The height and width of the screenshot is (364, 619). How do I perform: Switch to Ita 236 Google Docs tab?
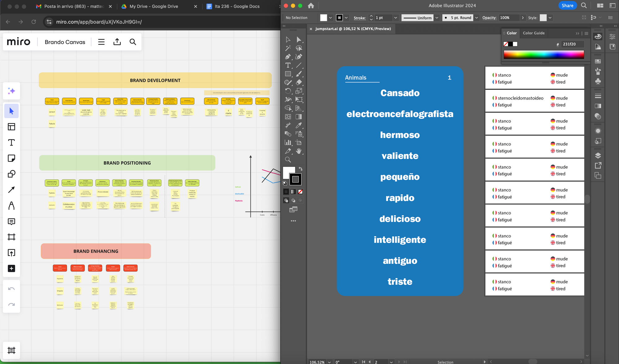pos(237,6)
